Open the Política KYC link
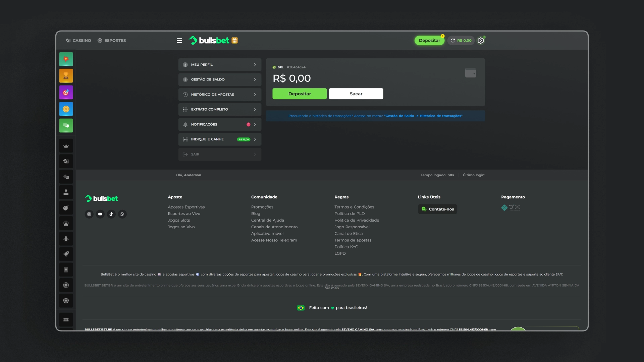This screenshot has height=362, width=644. [x=346, y=247]
